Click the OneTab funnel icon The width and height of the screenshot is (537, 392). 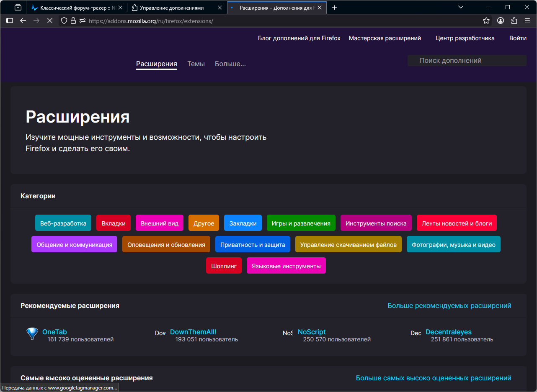pyautogui.click(x=32, y=333)
